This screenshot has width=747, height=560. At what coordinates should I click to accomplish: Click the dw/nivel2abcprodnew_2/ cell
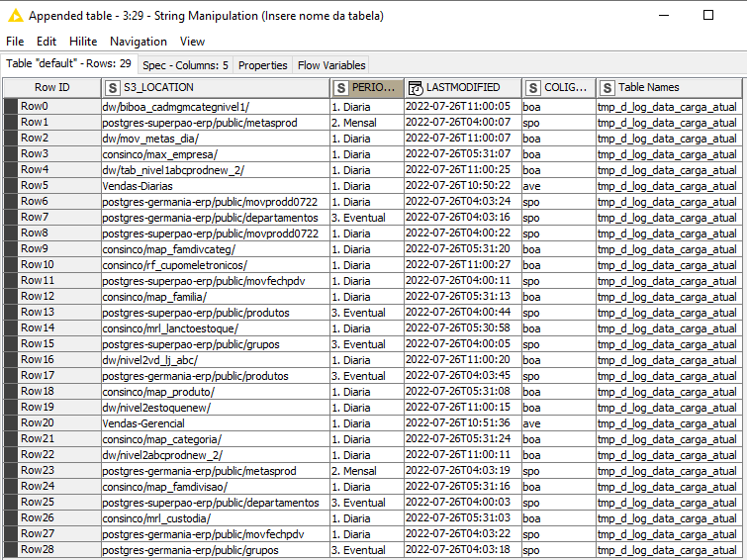(216, 455)
